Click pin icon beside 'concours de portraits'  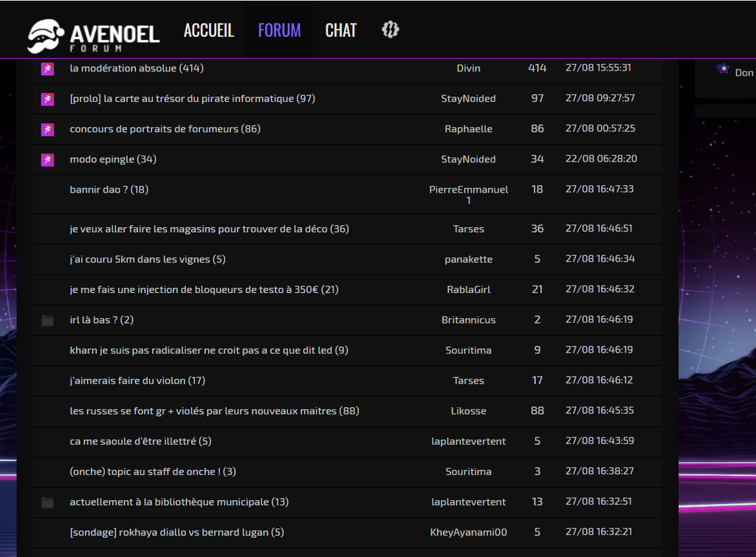(x=47, y=129)
